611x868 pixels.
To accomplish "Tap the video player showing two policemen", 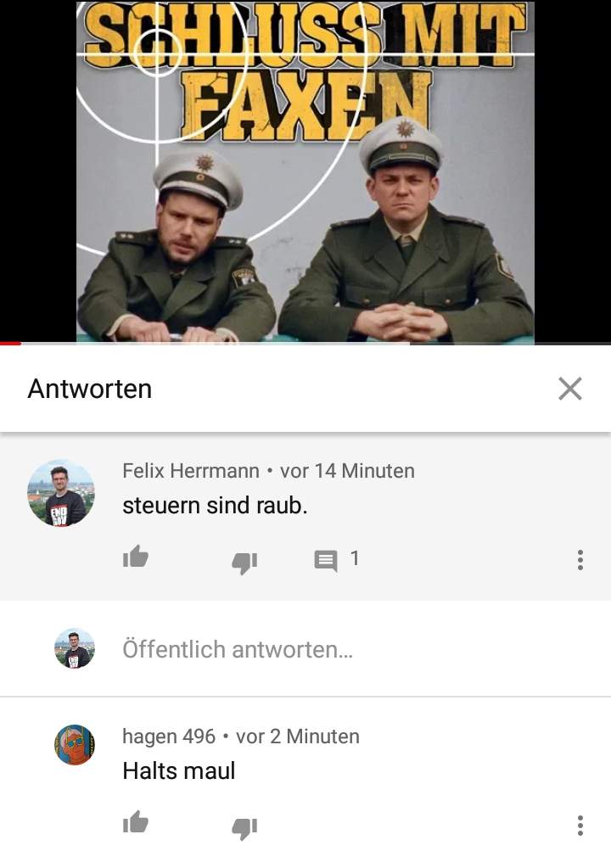I will coord(305,171).
